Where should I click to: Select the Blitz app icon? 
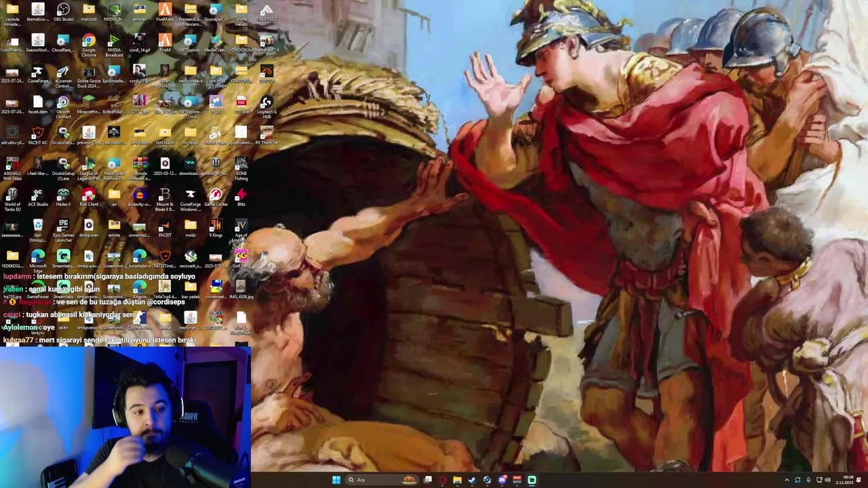(x=241, y=198)
